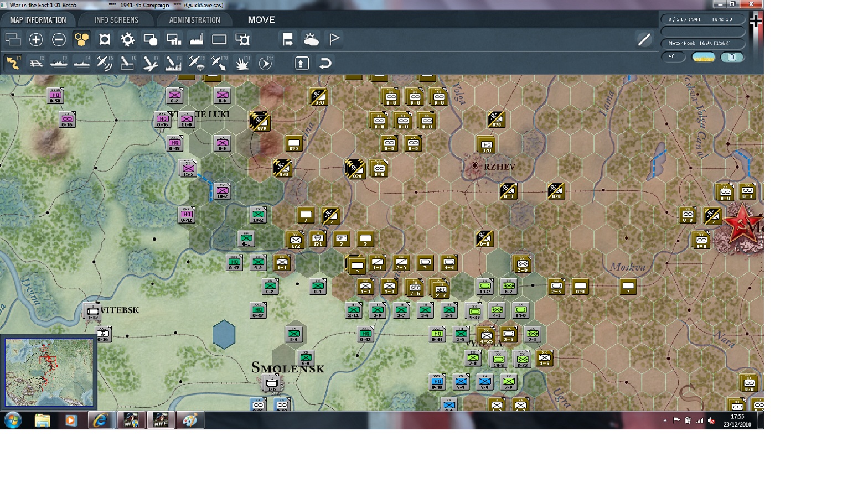
Task: Click the blue lake hex near Smolensk
Action: [x=224, y=335]
